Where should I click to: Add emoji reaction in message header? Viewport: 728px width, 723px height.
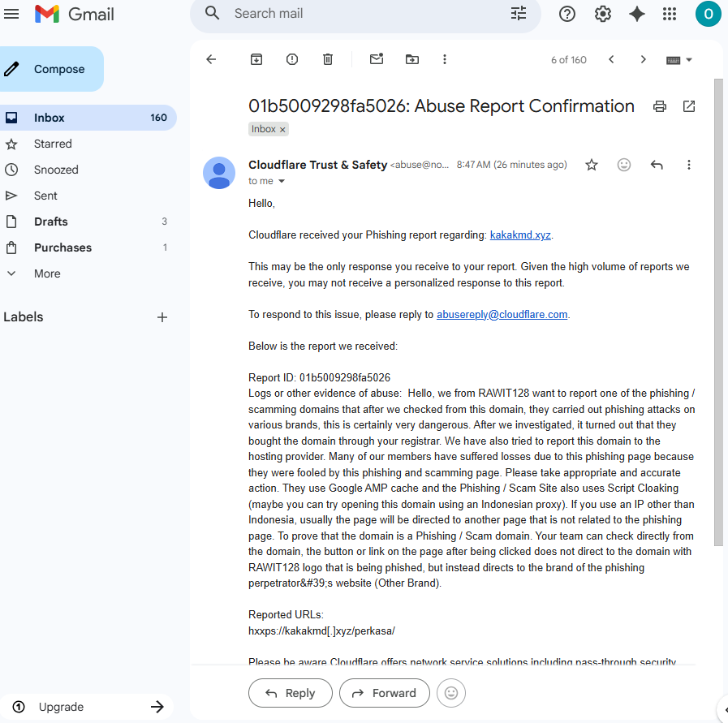[624, 165]
